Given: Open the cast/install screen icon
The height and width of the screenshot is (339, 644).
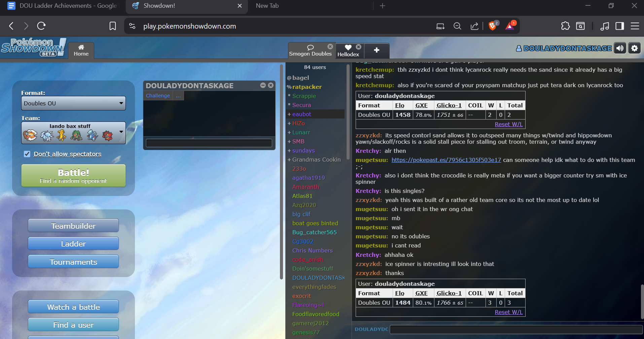Looking at the screenshot, I should point(440,26).
